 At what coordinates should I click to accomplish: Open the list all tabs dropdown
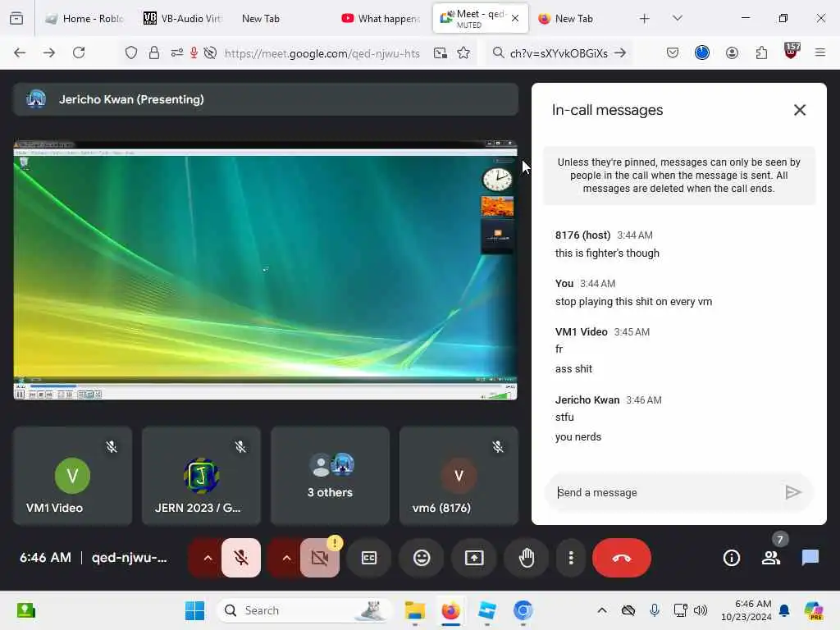[x=677, y=19]
